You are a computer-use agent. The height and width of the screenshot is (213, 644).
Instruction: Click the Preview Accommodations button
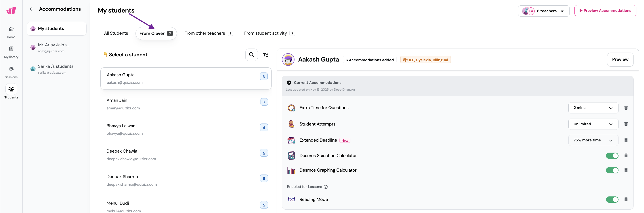[x=605, y=11]
